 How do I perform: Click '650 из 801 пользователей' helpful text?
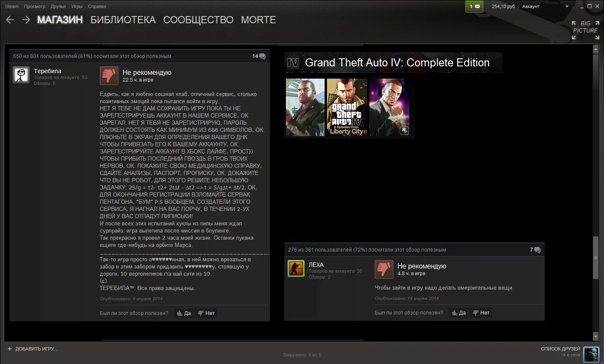tap(92, 56)
